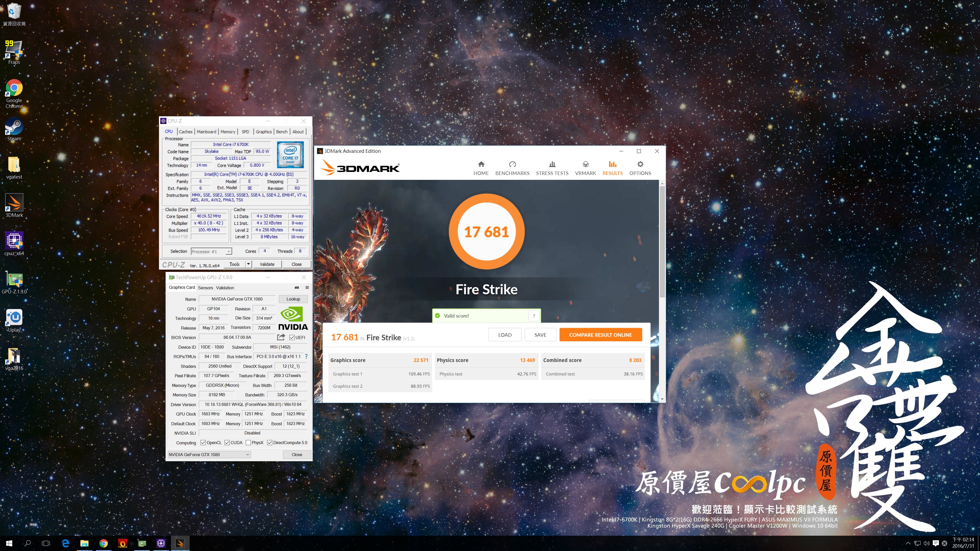Open the 3DMark HOME icon

pyautogui.click(x=481, y=164)
